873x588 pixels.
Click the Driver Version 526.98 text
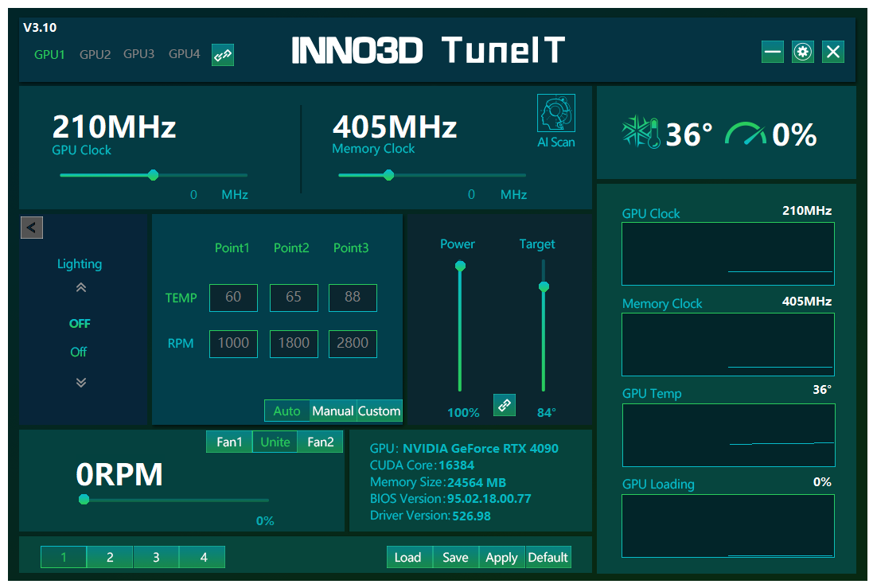click(x=431, y=516)
